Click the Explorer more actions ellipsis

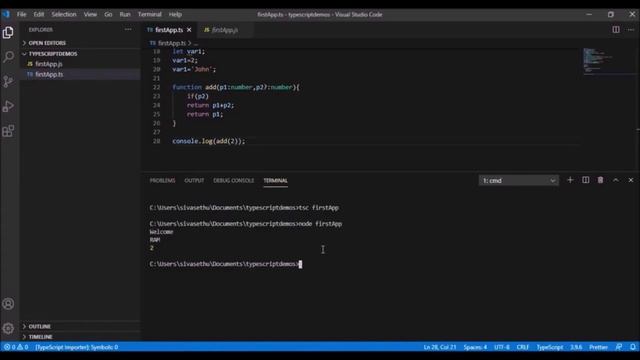(128, 29)
